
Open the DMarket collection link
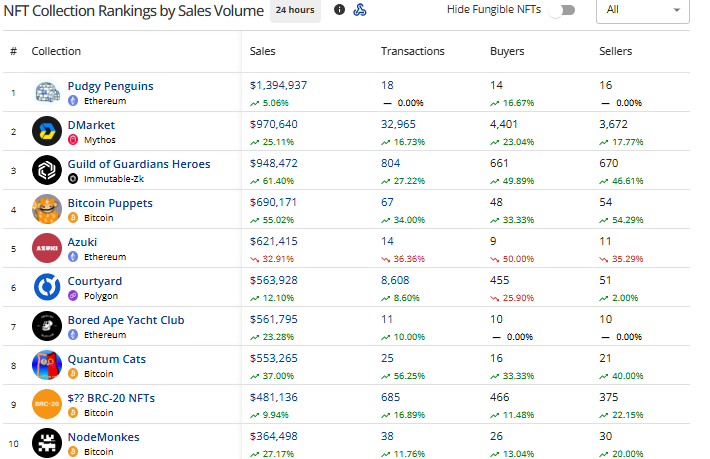click(91, 125)
